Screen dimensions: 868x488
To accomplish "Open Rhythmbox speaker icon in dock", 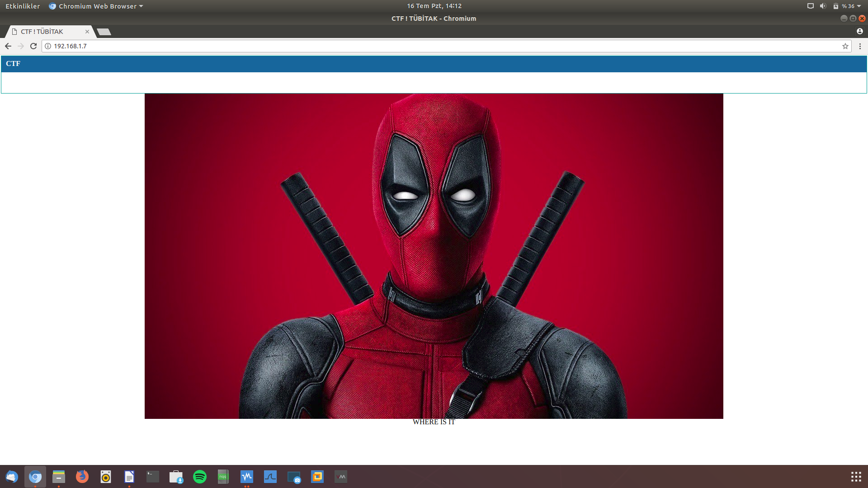I will 106,477.
